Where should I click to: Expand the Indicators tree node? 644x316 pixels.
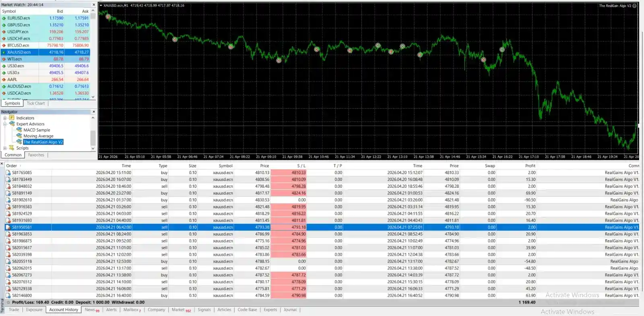(x=5, y=118)
